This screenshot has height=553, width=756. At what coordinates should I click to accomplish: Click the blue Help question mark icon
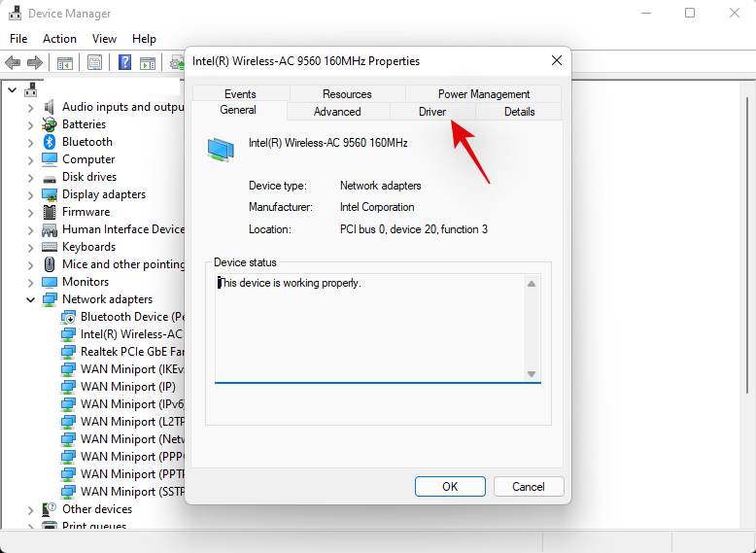pyautogui.click(x=124, y=62)
